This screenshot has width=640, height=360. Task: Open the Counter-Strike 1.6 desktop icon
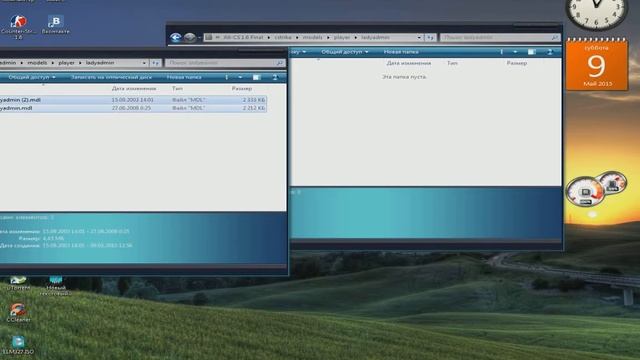[x=18, y=27]
